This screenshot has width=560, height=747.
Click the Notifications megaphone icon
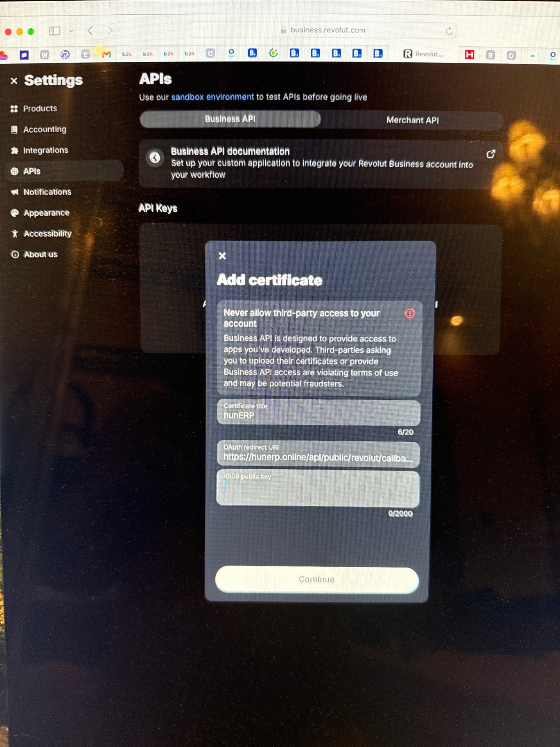pyautogui.click(x=15, y=192)
